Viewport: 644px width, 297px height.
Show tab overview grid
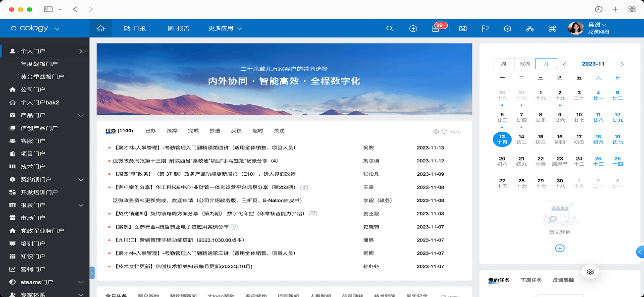click(x=632, y=9)
